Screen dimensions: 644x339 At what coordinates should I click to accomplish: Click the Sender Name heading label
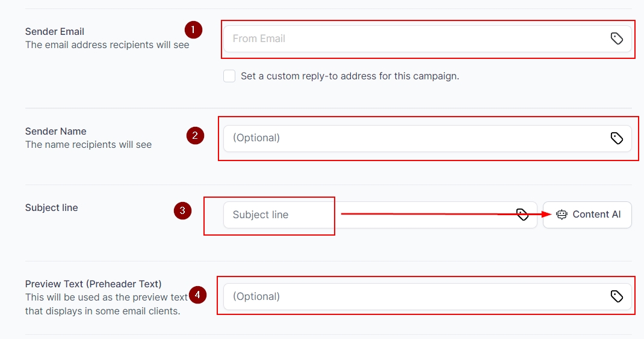[x=56, y=132]
